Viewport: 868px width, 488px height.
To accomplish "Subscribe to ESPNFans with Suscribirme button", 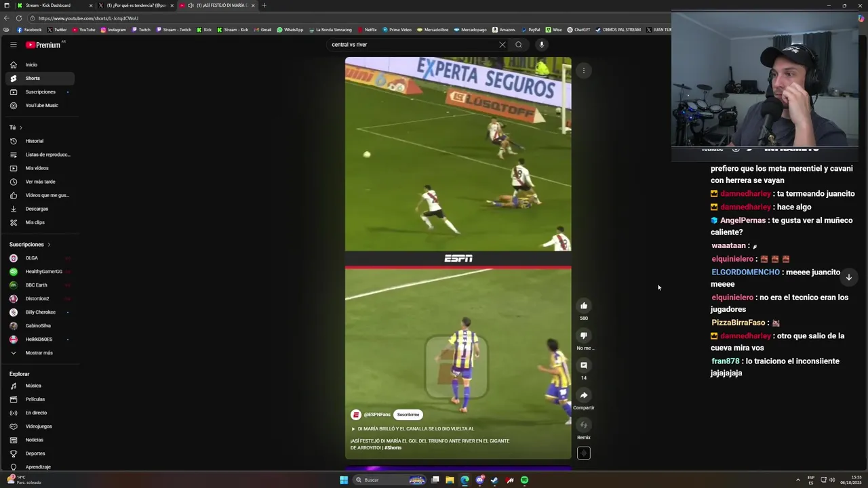I will 408,415.
